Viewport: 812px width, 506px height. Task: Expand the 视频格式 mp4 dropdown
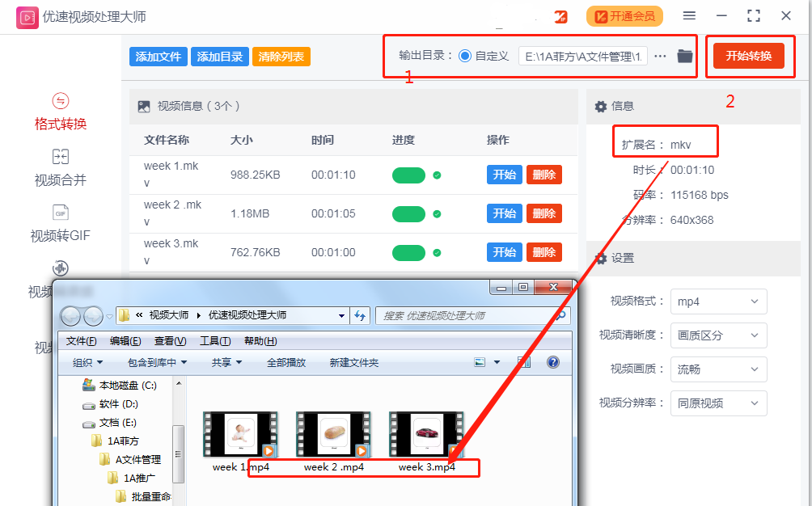(718, 301)
